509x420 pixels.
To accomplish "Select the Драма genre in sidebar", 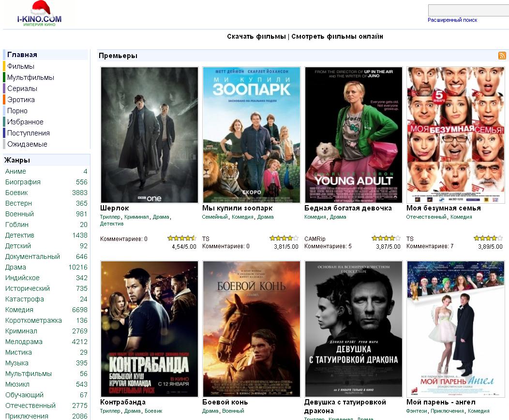I will (15, 267).
